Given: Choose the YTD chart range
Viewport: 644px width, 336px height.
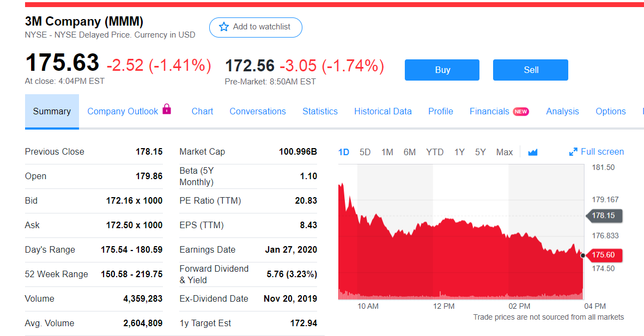Looking at the screenshot, I should tap(435, 152).
